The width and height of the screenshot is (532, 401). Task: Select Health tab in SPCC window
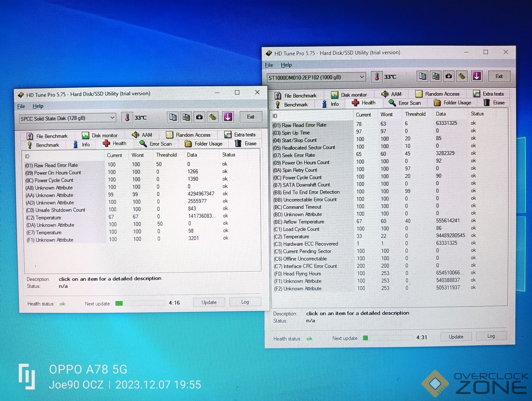coord(114,143)
